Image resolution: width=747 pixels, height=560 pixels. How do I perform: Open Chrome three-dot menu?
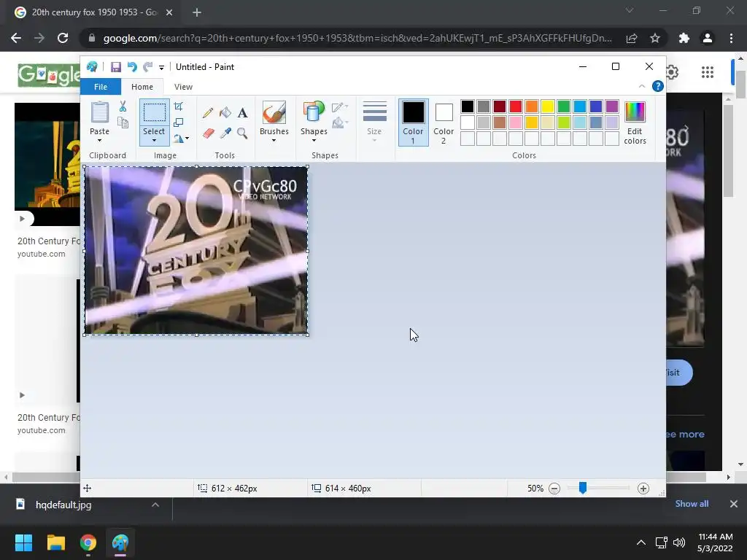coord(731,38)
